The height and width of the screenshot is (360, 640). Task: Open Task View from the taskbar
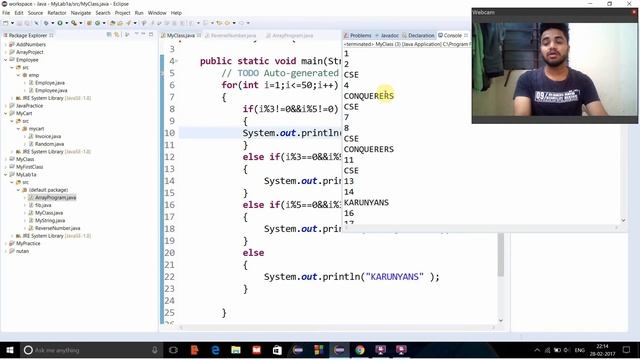point(173,350)
